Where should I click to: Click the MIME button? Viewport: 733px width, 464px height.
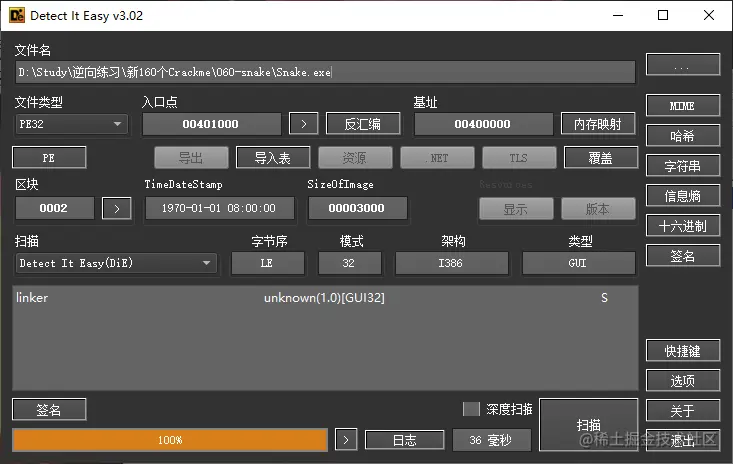[x=683, y=106]
